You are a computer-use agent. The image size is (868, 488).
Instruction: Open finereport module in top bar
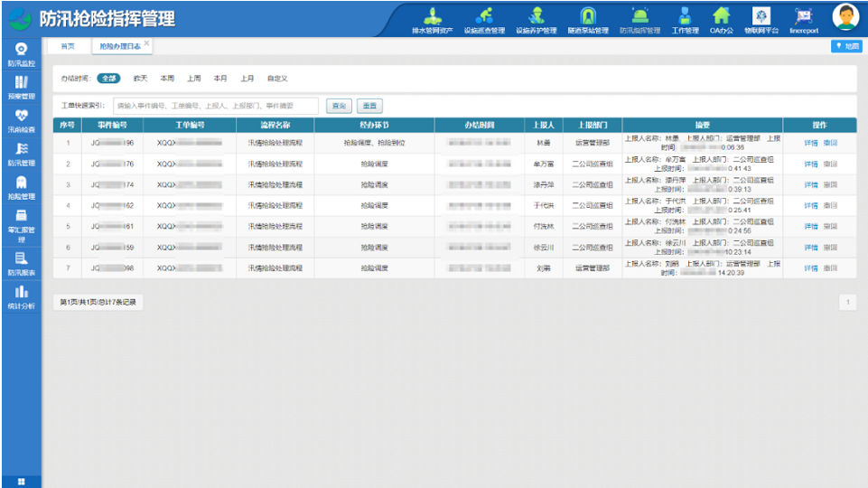tap(804, 21)
